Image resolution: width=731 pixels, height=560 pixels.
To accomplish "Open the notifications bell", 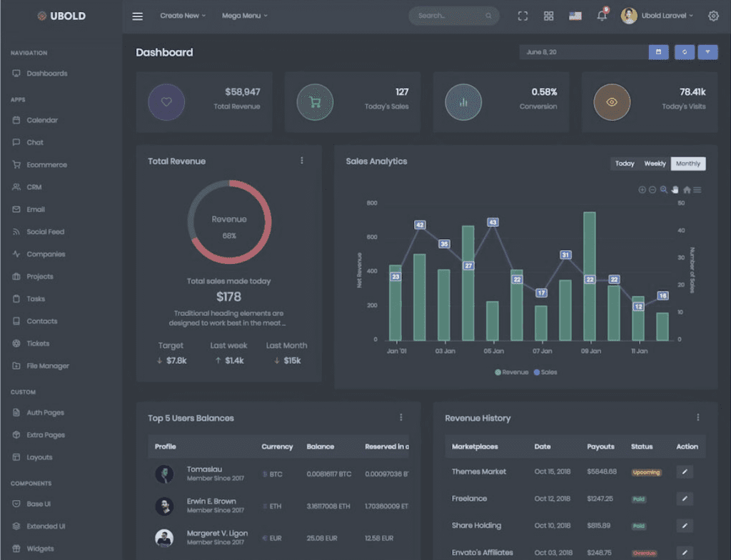I will (x=602, y=16).
